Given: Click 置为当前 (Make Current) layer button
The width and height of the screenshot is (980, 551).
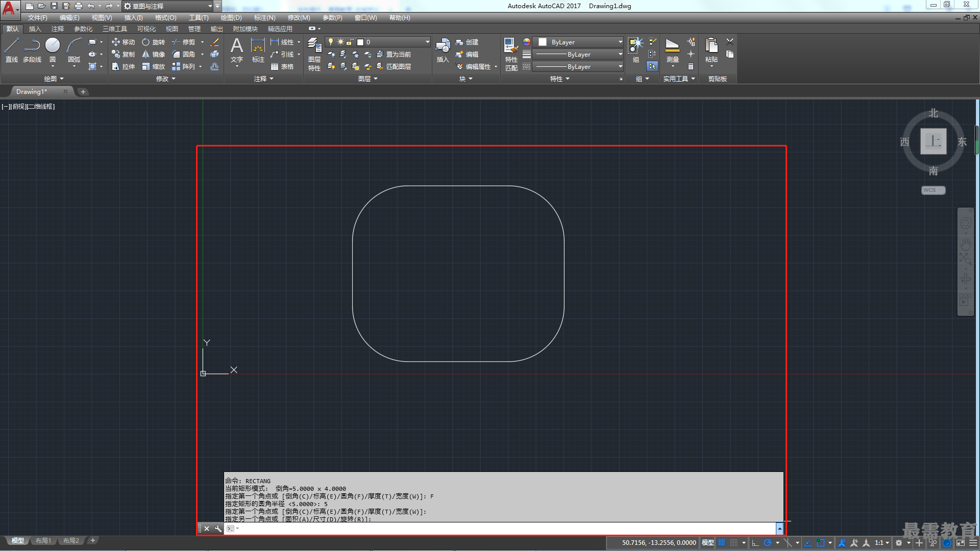Looking at the screenshot, I should coord(394,54).
